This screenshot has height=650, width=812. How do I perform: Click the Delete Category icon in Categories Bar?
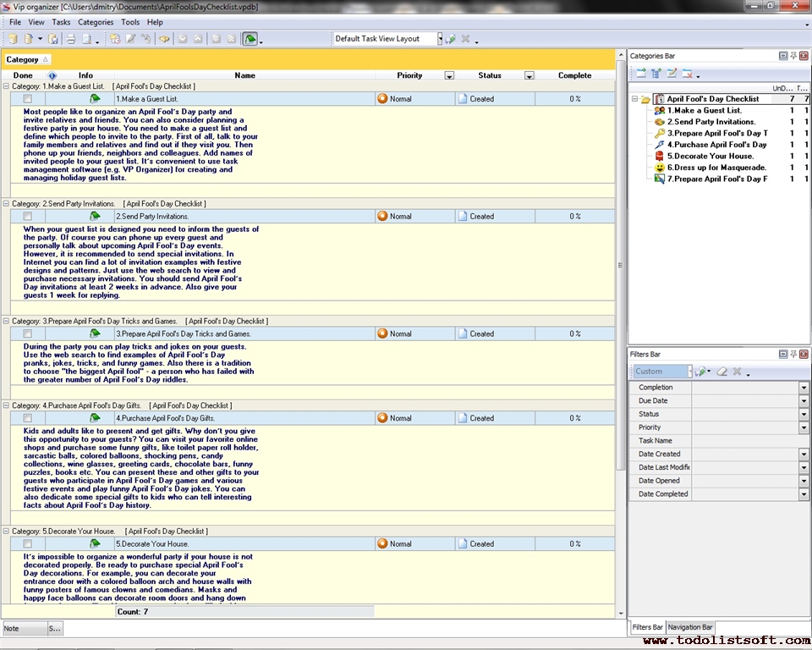coord(688,74)
